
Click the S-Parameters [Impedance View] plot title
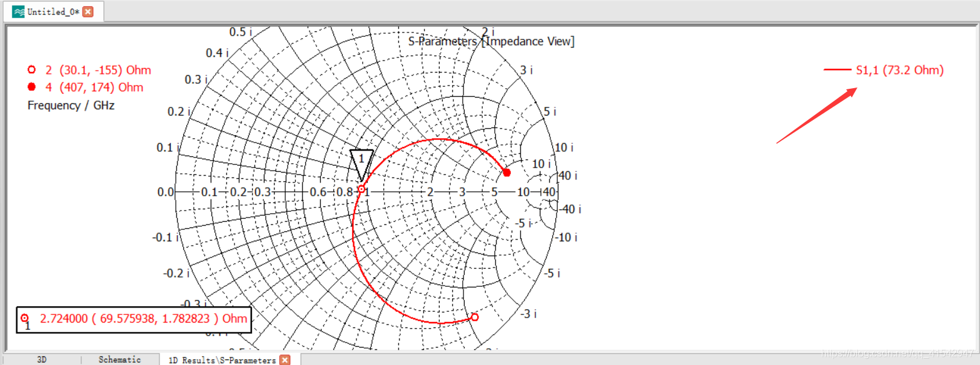tap(491, 41)
